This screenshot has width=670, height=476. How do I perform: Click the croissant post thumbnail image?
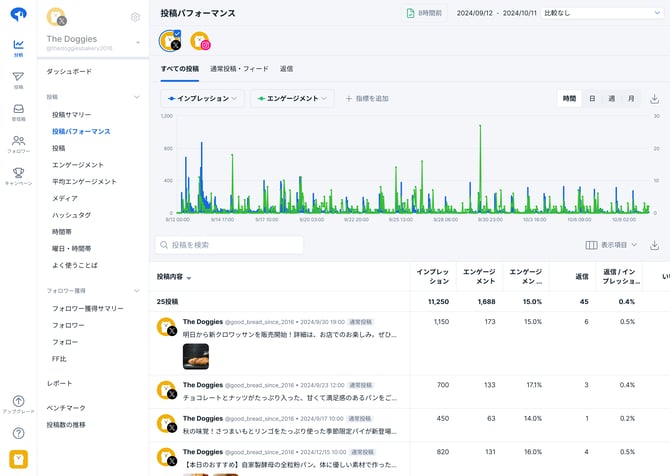pos(195,356)
